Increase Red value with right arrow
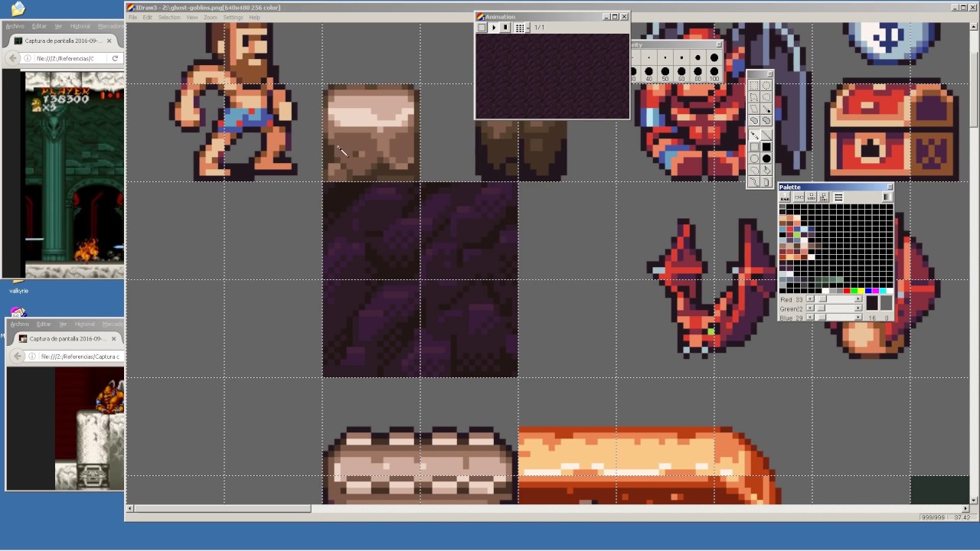This screenshot has height=551, width=980. (x=858, y=298)
